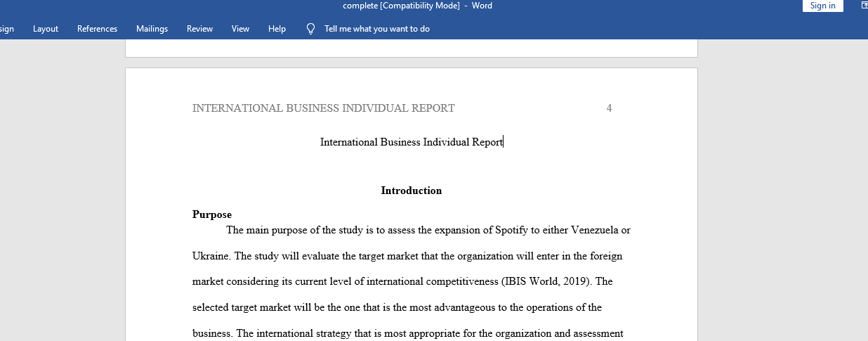Click the word Ukraine in the paragraph

[x=211, y=256]
